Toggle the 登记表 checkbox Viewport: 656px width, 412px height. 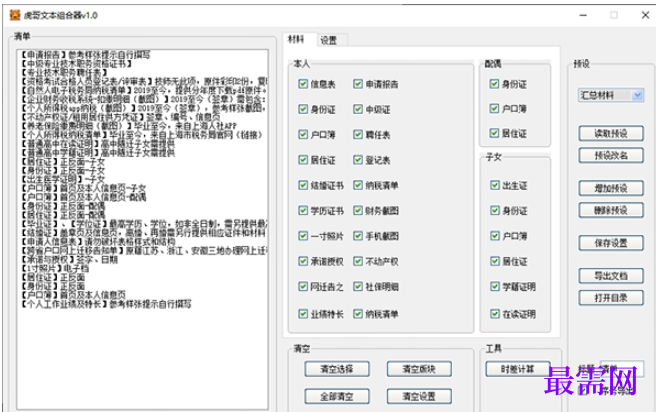[x=358, y=160]
